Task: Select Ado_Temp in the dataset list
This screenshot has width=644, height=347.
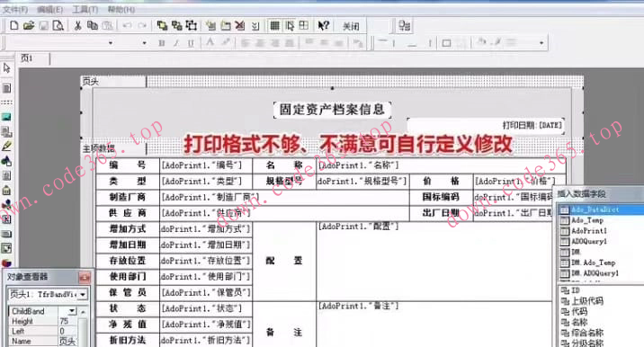Action: pyautogui.click(x=587, y=220)
